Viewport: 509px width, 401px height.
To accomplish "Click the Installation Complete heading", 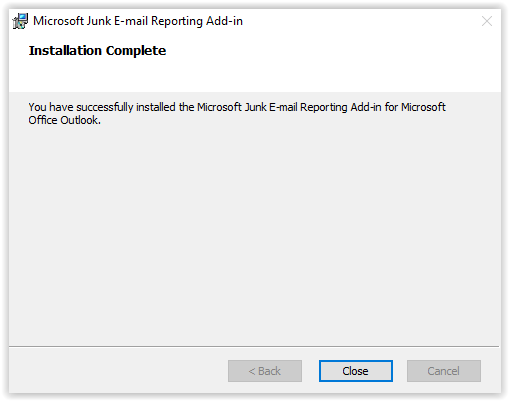I will (x=97, y=51).
